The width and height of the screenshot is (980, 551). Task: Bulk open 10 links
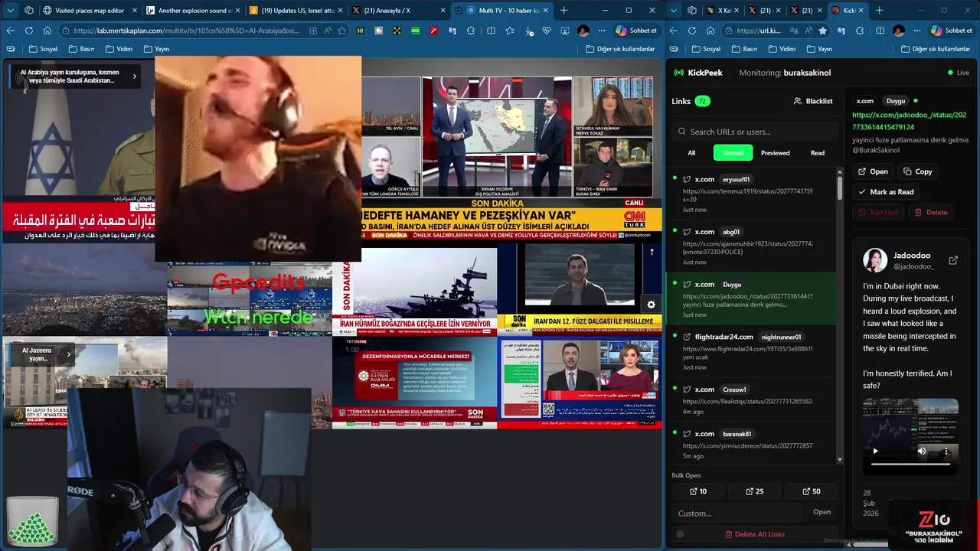[x=697, y=491]
